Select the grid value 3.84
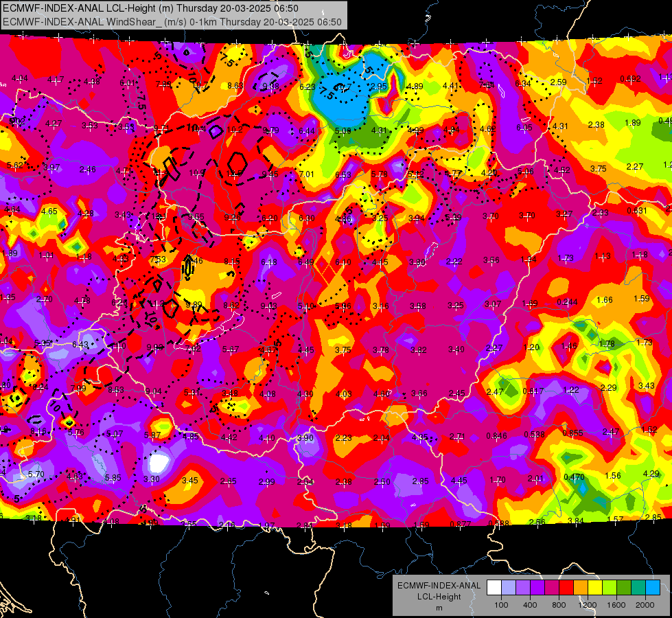Viewport: 672px width, 618px height. (x=576, y=520)
